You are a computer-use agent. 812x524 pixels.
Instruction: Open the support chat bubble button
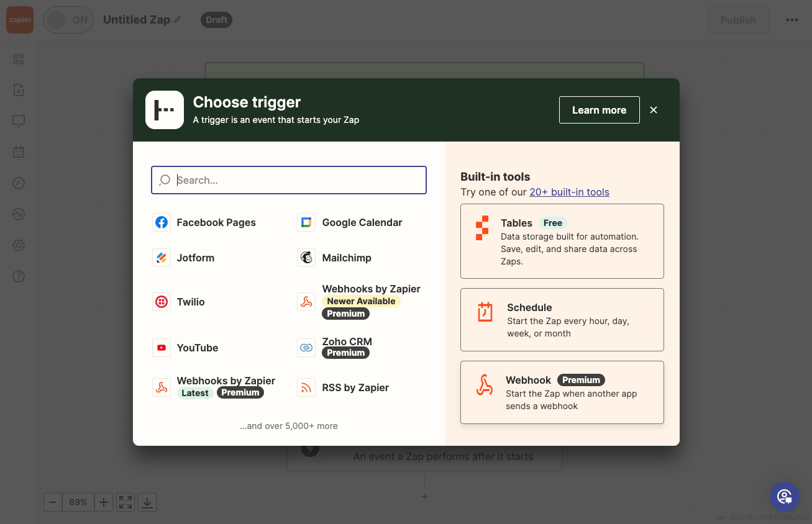click(785, 497)
